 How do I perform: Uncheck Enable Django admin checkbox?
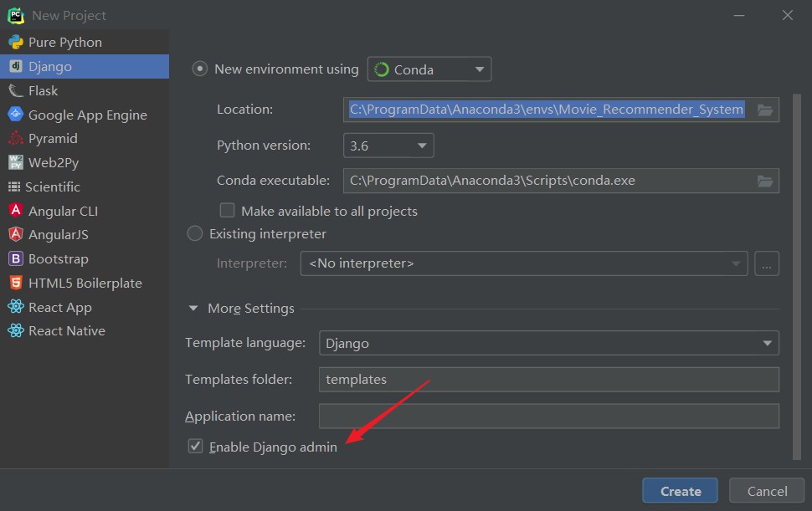pos(195,447)
